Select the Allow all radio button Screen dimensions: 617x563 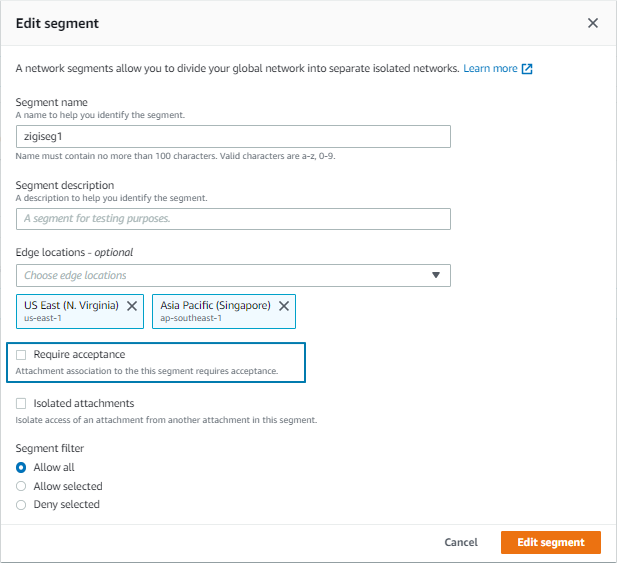21,467
